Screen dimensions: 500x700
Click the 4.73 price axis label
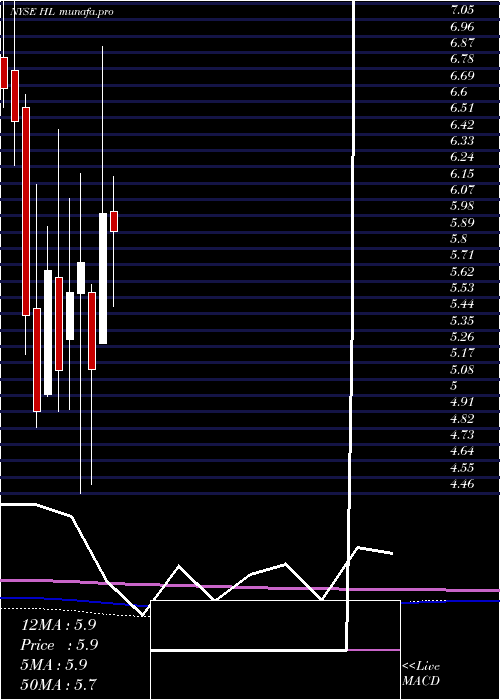coord(462,435)
